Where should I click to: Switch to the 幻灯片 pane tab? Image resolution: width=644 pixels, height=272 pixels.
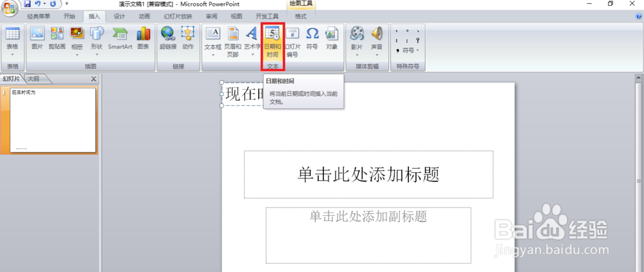(12, 79)
